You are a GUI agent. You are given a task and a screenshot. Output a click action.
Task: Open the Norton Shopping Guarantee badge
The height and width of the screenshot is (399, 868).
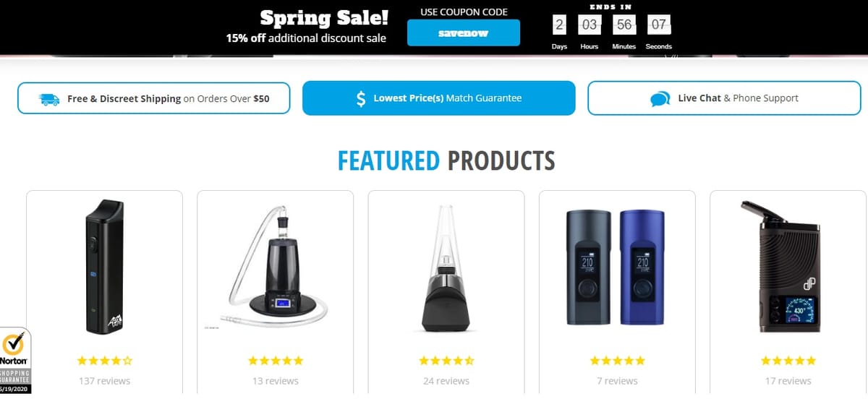click(15, 360)
